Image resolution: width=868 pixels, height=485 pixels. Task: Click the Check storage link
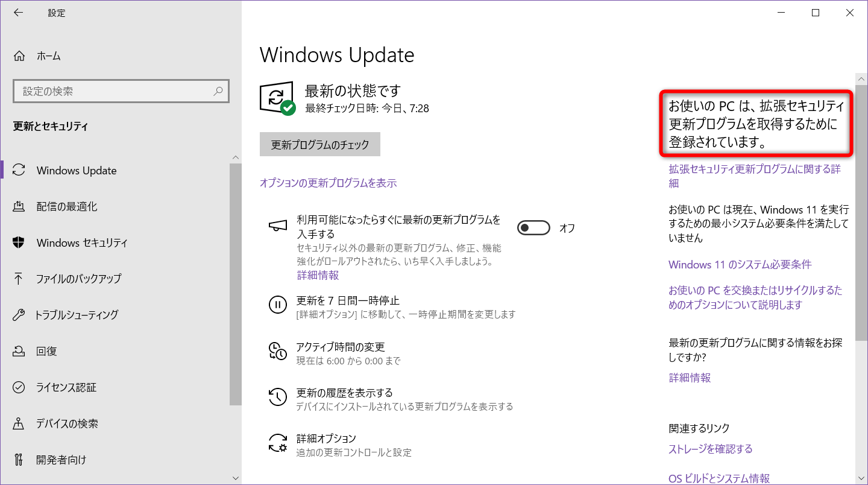click(x=710, y=449)
